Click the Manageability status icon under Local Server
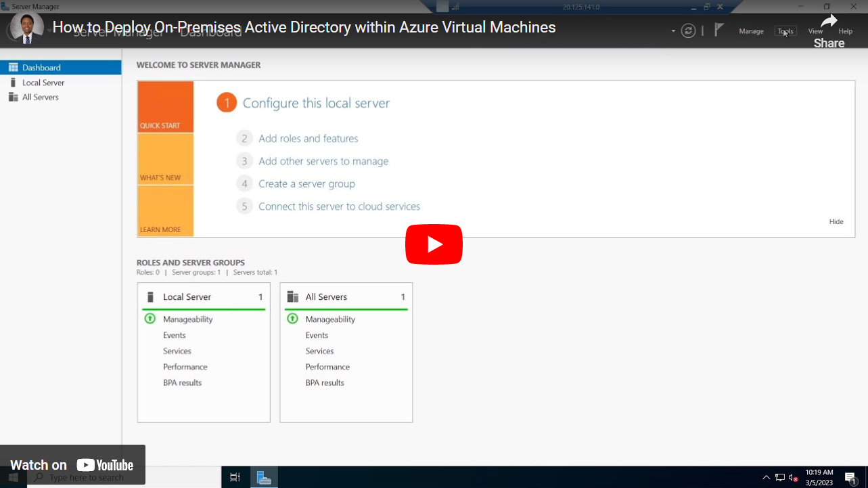This screenshot has height=488, width=868. 150,319
